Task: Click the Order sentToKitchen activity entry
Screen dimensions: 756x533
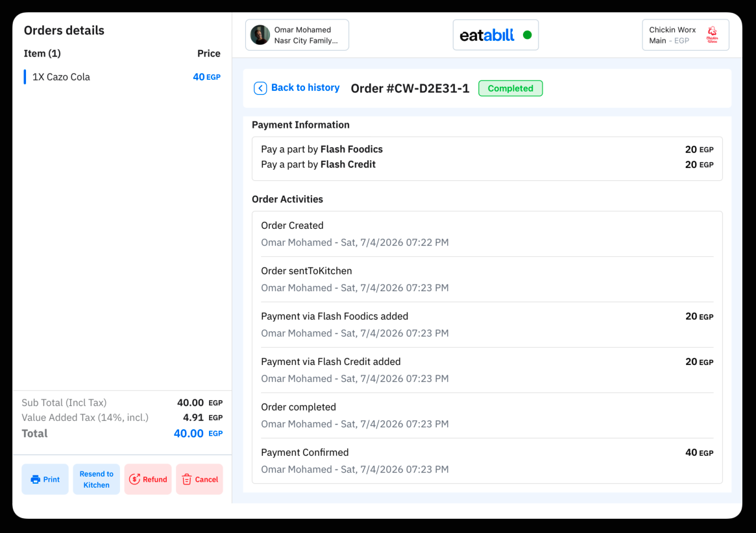Action: pyautogui.click(x=487, y=279)
